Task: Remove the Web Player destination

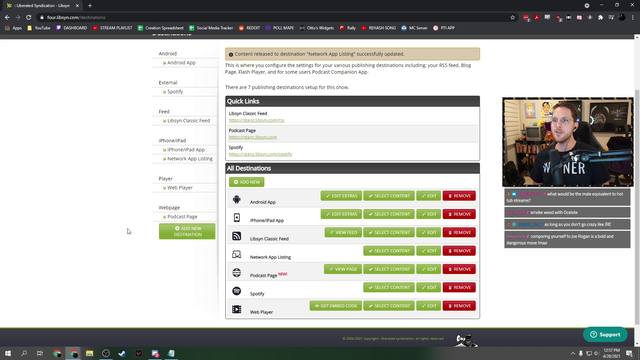Action: [459, 306]
